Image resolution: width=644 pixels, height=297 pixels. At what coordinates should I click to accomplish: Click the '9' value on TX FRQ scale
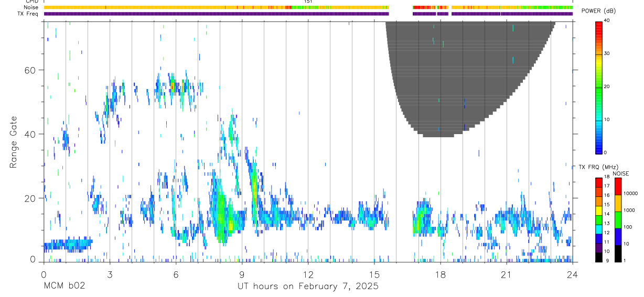pos(607,261)
